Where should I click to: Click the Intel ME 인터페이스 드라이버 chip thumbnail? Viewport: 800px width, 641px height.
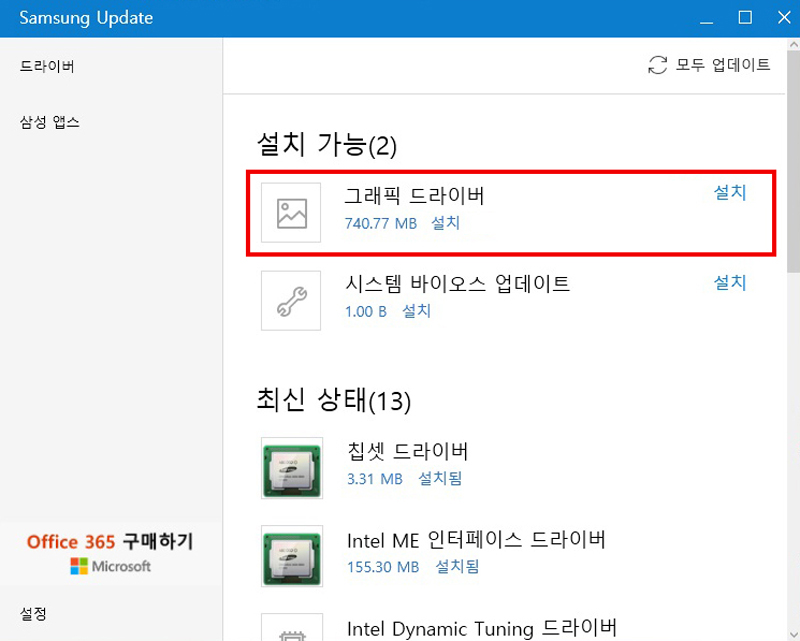tap(292, 556)
